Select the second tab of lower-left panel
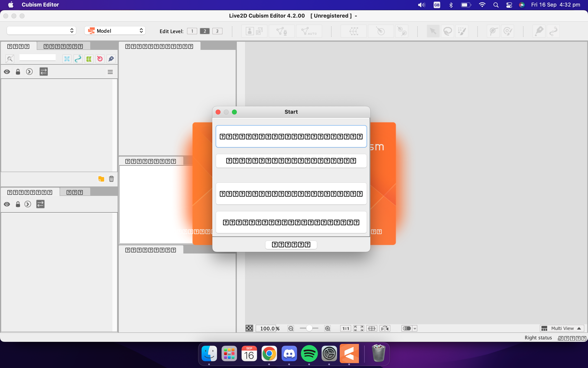This screenshot has width=588, height=368. pyautogui.click(x=75, y=192)
